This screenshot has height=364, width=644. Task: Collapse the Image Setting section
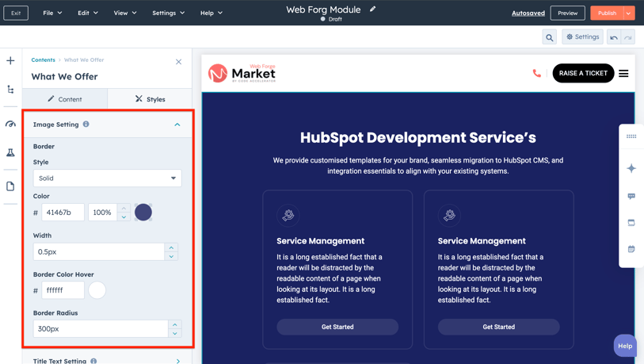click(x=177, y=125)
